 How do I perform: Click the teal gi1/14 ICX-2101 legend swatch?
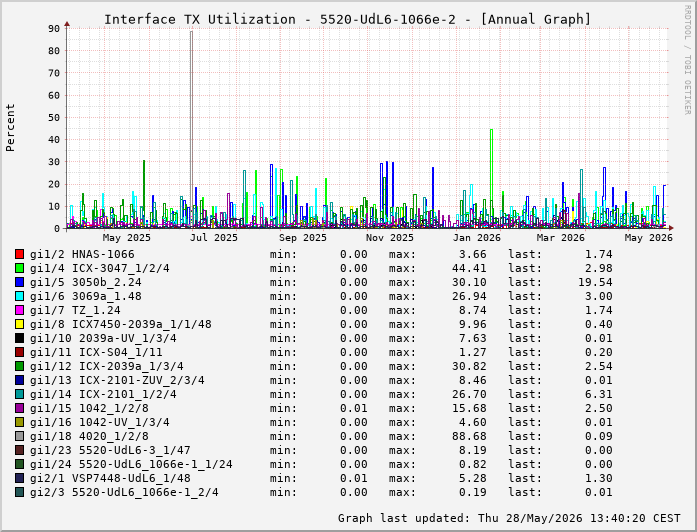pos(19,394)
